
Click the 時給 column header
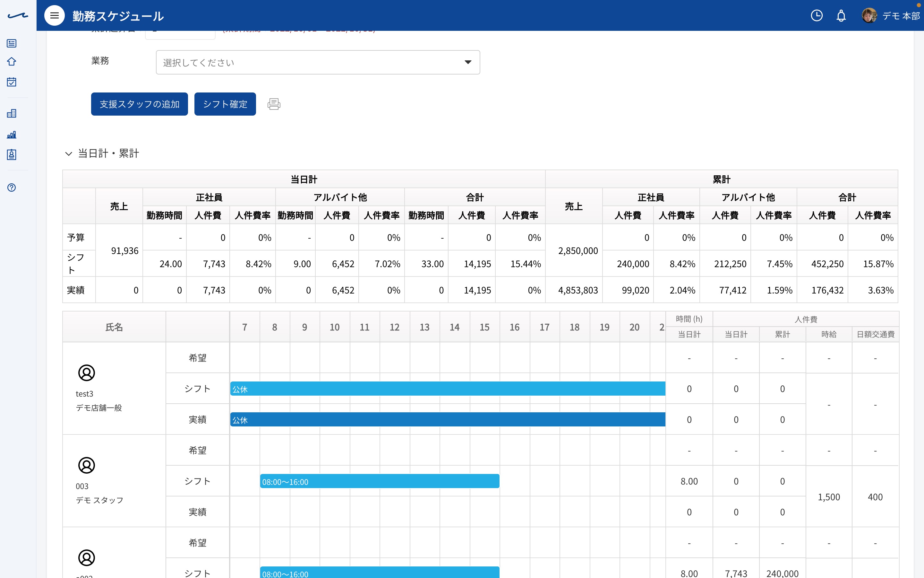(x=829, y=335)
